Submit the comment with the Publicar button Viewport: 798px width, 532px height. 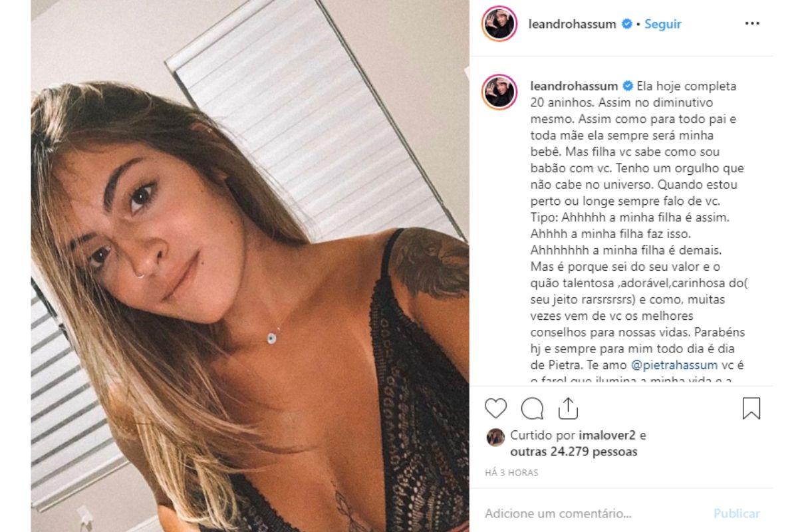pos(737,513)
